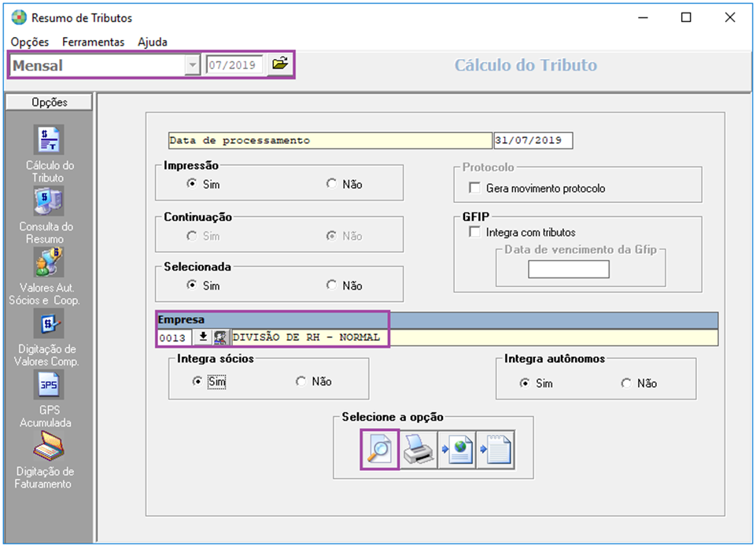Expand the Mensal dropdown arrow
The height and width of the screenshot is (549, 756).
[x=192, y=65]
